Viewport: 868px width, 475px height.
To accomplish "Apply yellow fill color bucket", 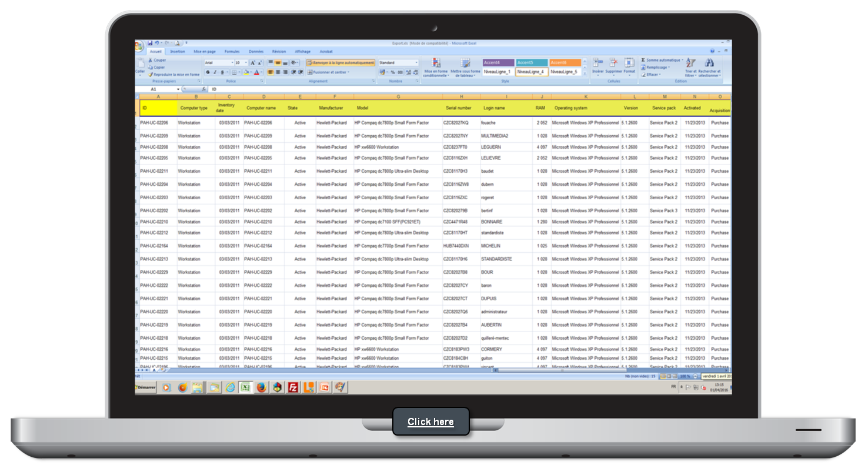I will tap(246, 72).
